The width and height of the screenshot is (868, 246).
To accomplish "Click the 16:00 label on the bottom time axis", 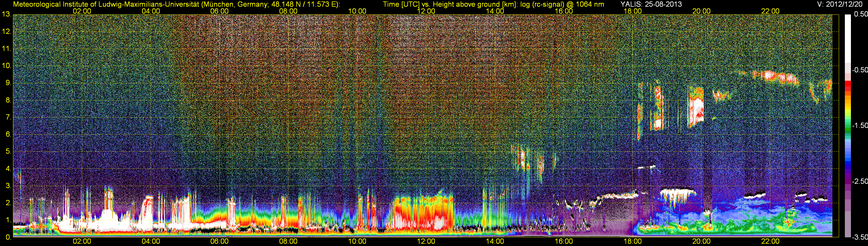I will click(x=564, y=241).
